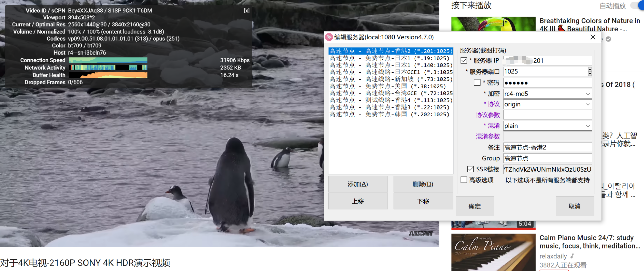The image size is (644, 271).
Task: Click the verified badge next to the channel
Action: coord(608,39)
